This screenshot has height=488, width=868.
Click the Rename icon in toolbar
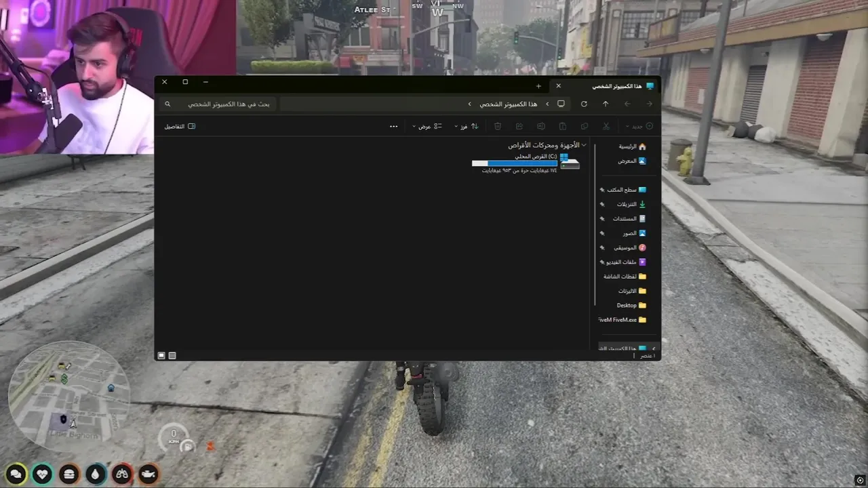pyautogui.click(x=541, y=126)
